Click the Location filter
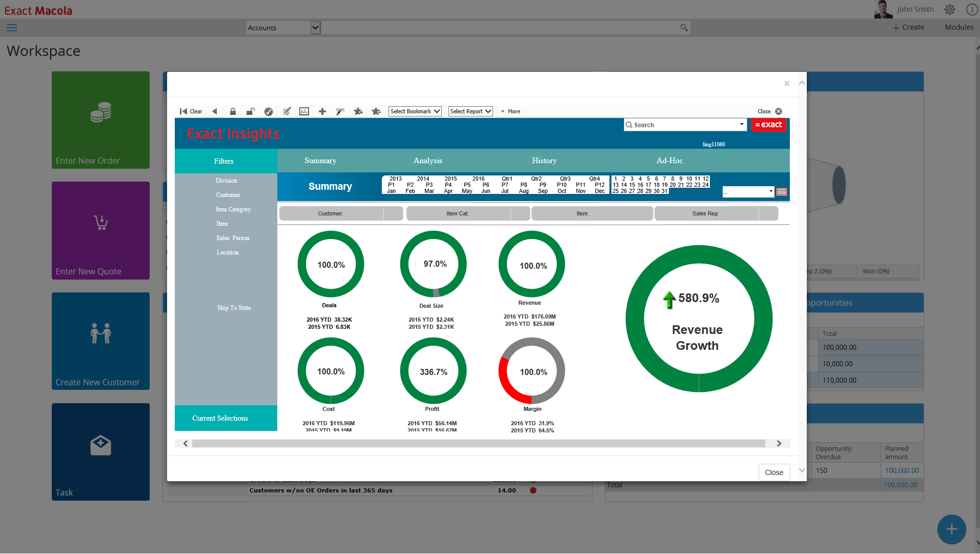Screen dimensions: 980x554 pyautogui.click(x=228, y=252)
